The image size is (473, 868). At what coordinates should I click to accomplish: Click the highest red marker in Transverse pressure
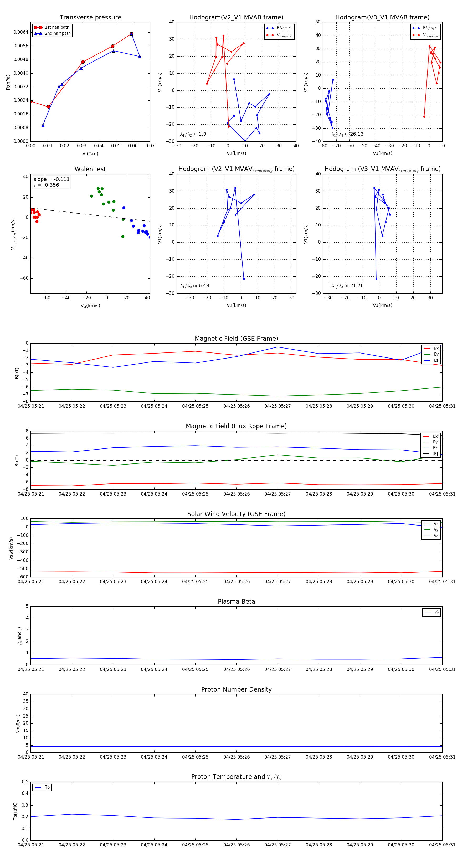point(131,34)
